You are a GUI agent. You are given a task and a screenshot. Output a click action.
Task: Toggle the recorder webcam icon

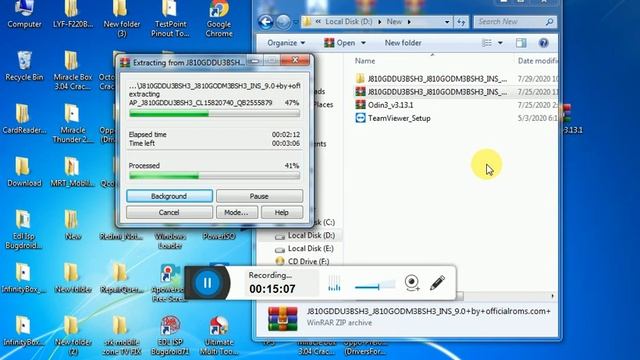point(412,282)
